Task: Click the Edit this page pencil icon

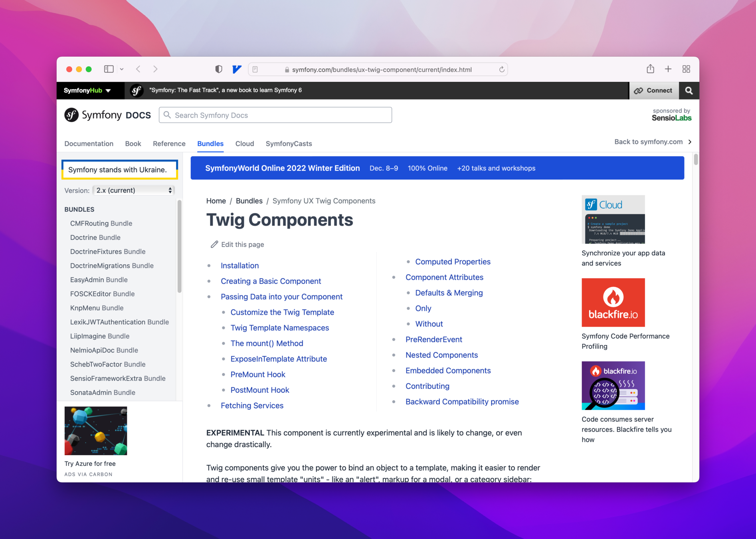Action: [214, 244]
